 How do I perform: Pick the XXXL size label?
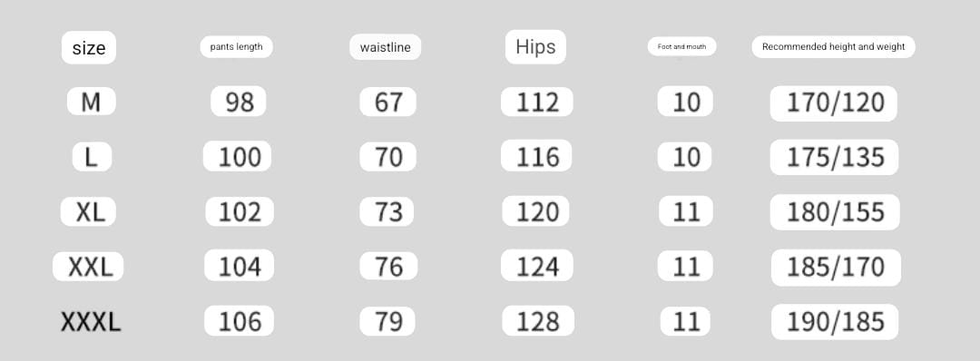91,322
